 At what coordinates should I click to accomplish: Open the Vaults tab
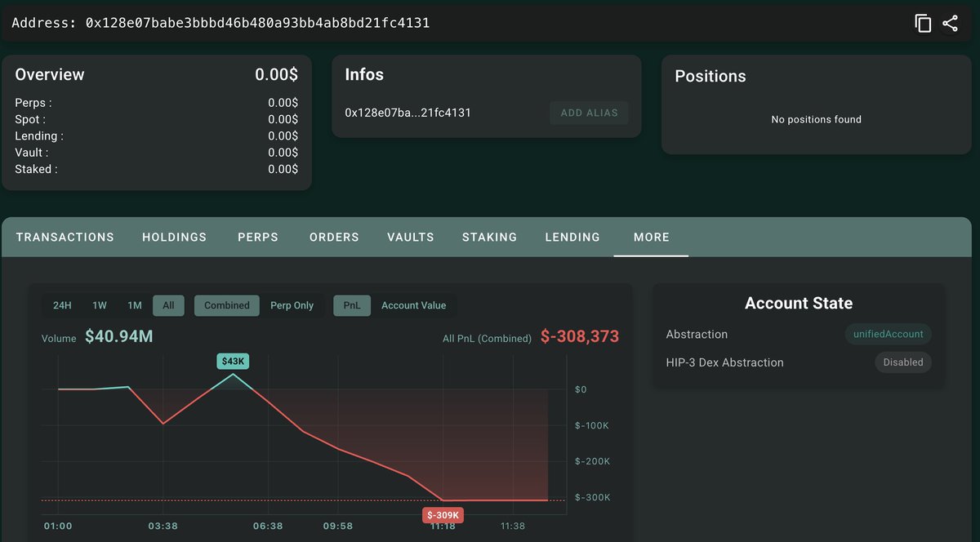[x=411, y=237]
